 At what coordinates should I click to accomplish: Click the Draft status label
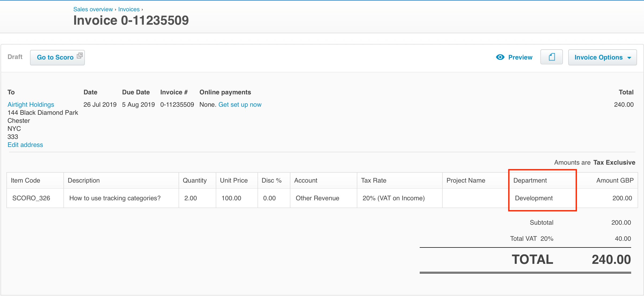point(15,57)
